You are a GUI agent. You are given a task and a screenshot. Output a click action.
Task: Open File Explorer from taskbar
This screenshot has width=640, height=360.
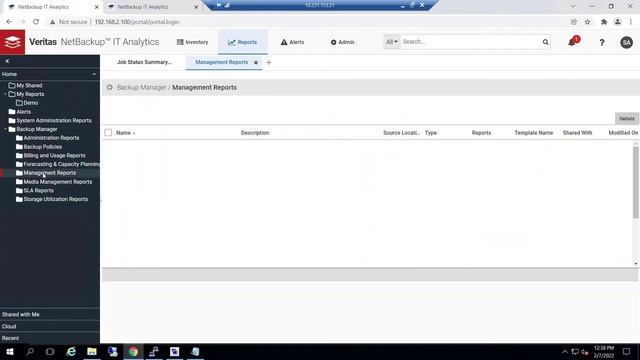(92, 351)
